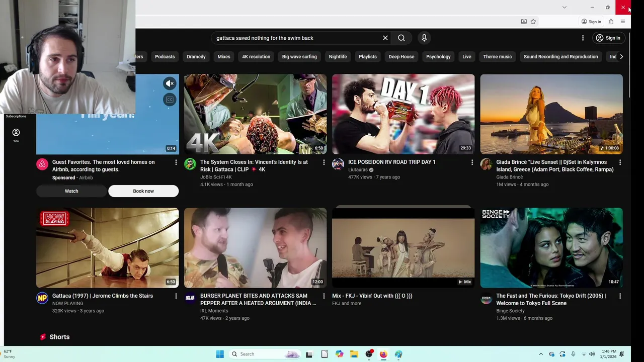
Task: Open options for Tokyo Drift video
Action: pos(619,296)
